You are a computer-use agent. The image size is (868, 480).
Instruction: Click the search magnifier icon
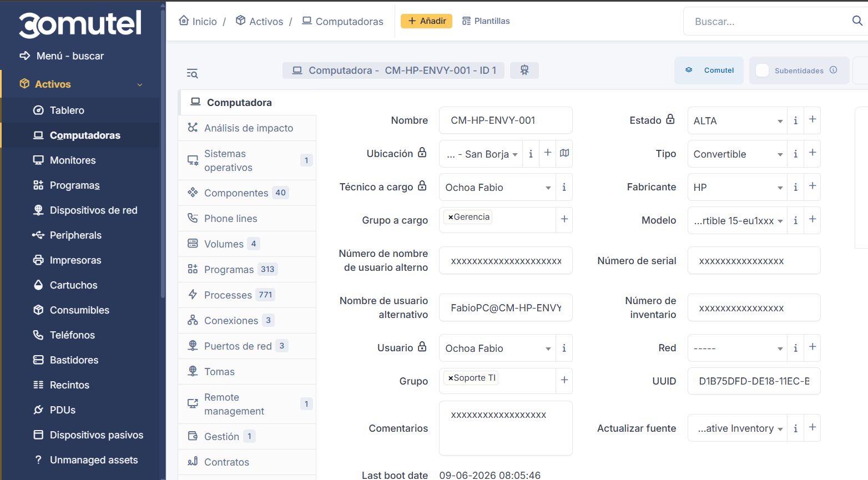pyautogui.click(x=857, y=21)
